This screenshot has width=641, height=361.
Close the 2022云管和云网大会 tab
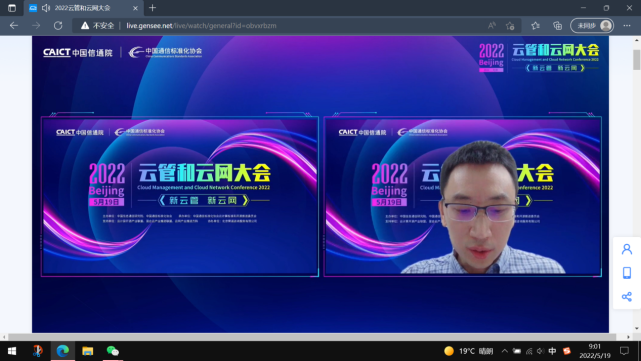click(135, 8)
